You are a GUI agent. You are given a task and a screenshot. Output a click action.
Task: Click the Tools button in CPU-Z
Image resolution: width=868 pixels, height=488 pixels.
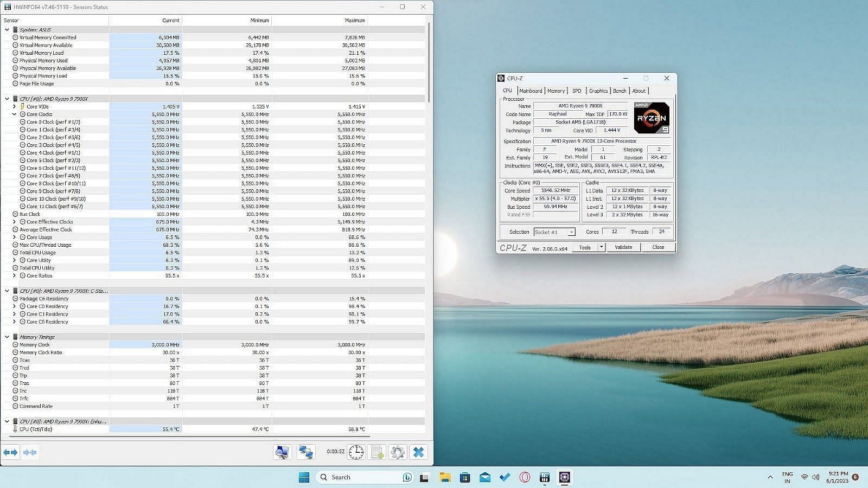pyautogui.click(x=585, y=247)
